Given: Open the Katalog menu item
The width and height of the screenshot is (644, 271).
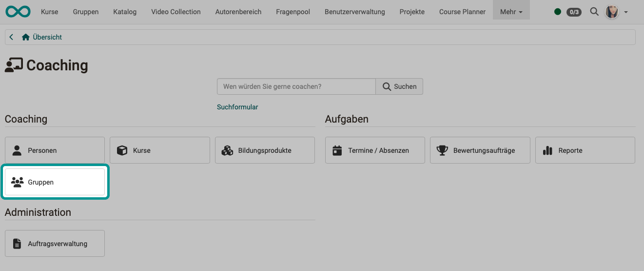Looking at the screenshot, I should pos(125,12).
